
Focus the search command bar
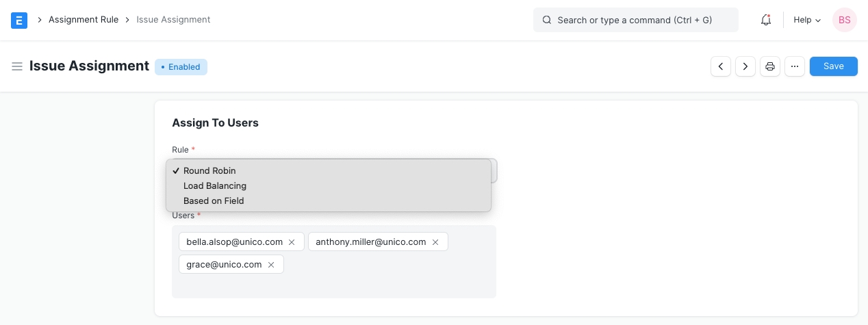click(635, 21)
